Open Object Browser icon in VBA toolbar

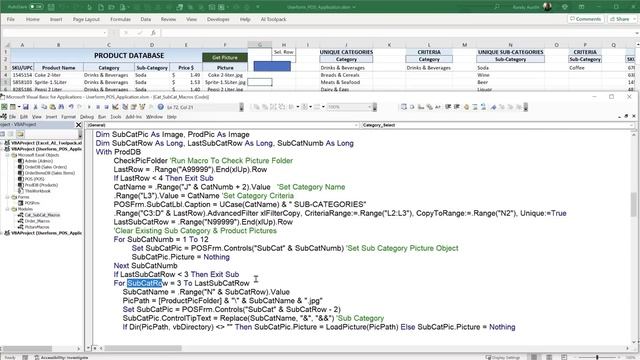click(142, 107)
